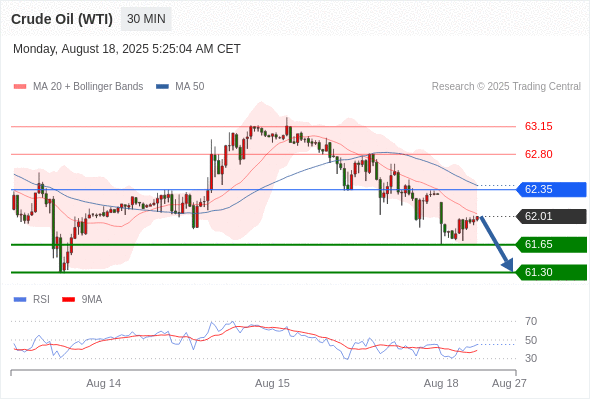Click the 61.65 green support tag
The width and height of the screenshot is (590, 400).
click(551, 245)
